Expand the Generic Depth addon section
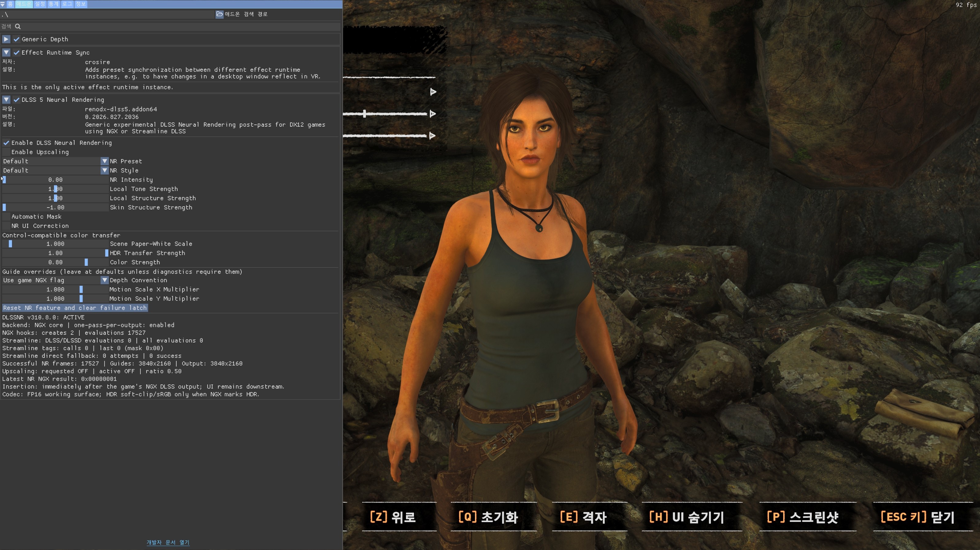The width and height of the screenshot is (980, 550). pyautogui.click(x=6, y=39)
